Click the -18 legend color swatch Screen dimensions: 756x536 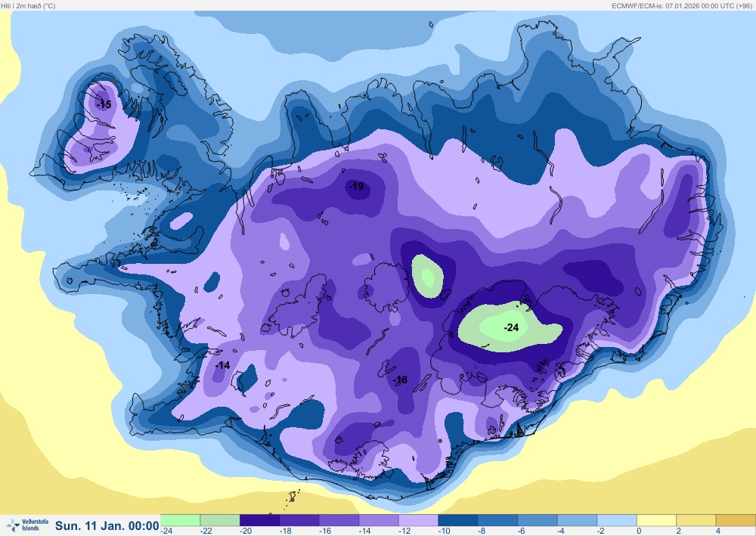pos(299,520)
